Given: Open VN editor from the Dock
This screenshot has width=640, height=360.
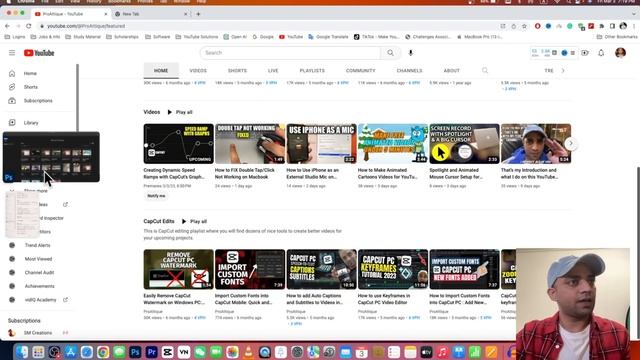Looking at the screenshot, I should point(184,352).
